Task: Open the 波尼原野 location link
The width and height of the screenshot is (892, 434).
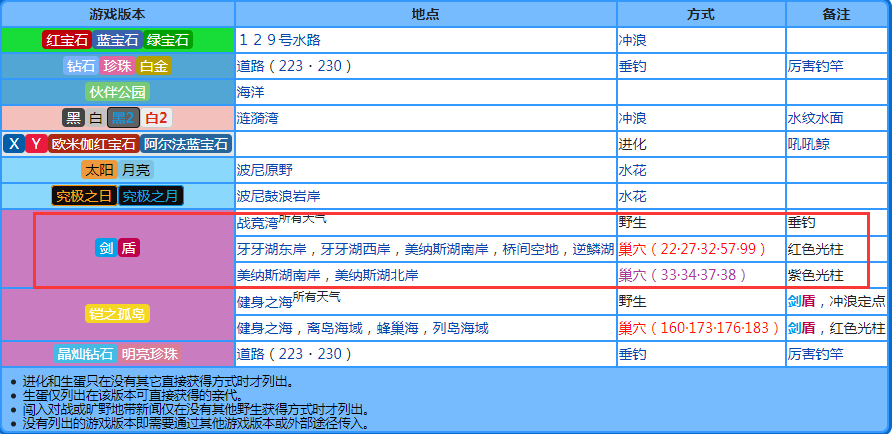Action: [x=265, y=170]
